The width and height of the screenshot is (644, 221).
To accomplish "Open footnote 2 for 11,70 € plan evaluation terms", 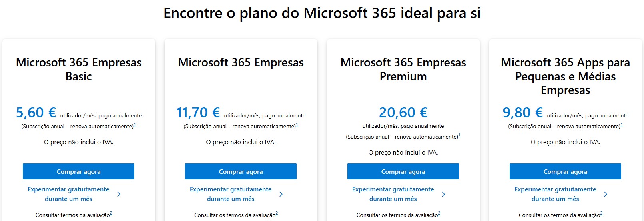I will click(277, 213).
